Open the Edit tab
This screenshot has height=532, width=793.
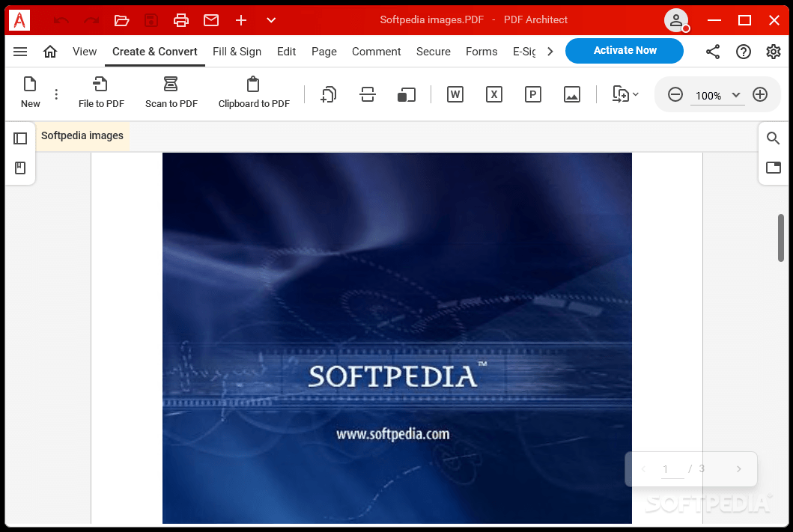[286, 52]
